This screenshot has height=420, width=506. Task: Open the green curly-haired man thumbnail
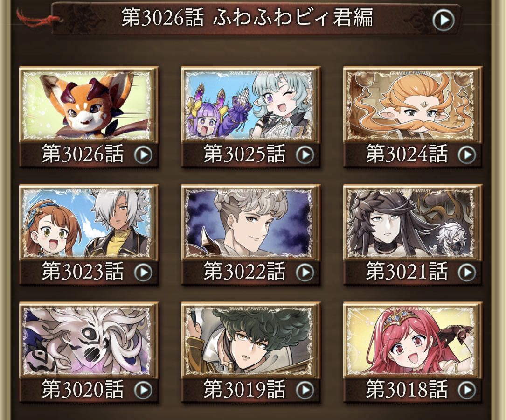tap(249, 340)
